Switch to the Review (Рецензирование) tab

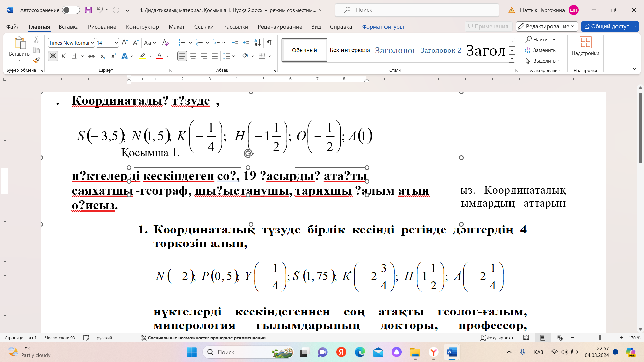click(x=279, y=27)
